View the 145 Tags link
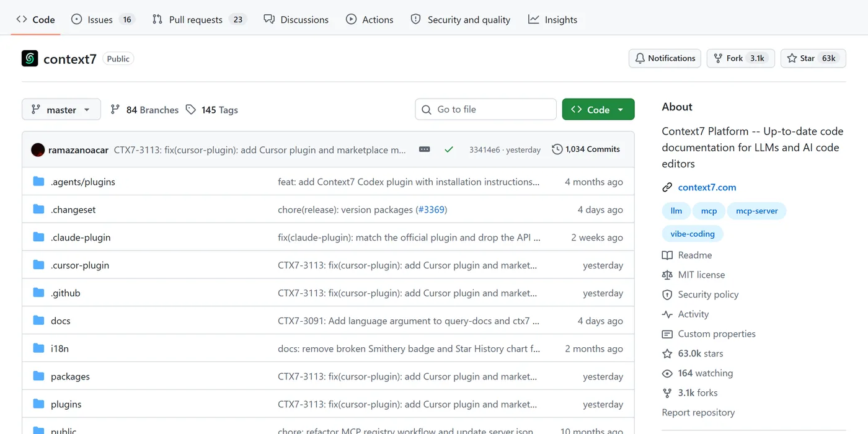The image size is (868, 434). pos(212,110)
